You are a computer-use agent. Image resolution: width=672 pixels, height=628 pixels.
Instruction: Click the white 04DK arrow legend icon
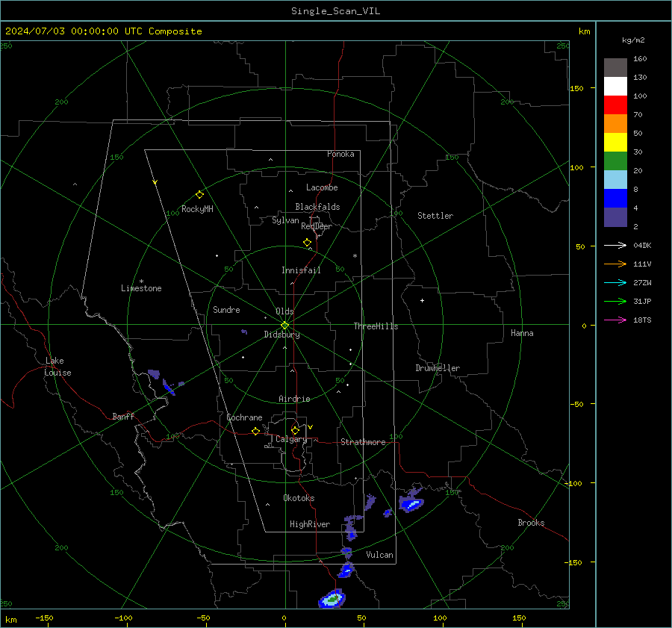(615, 245)
